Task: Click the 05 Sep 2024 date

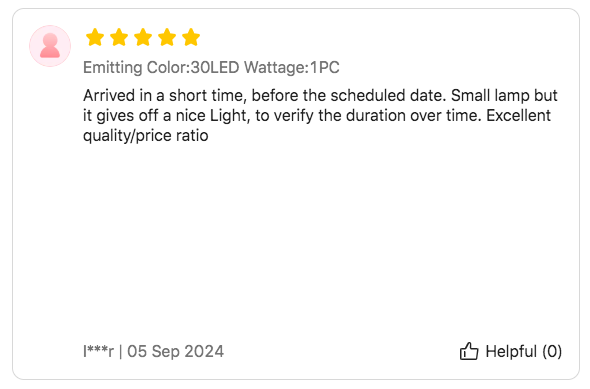Action: click(175, 351)
